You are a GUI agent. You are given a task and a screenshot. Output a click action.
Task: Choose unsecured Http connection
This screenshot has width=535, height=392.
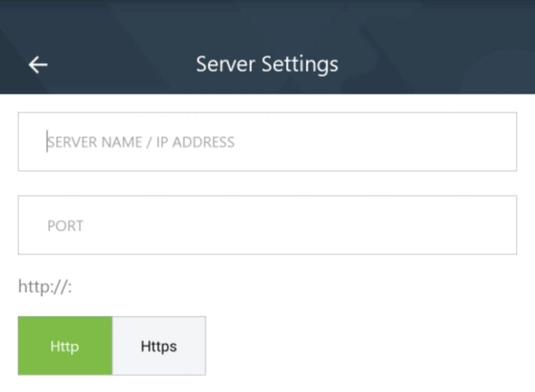coord(65,346)
